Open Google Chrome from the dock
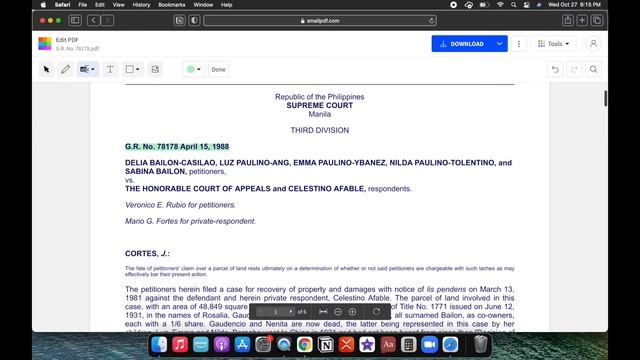The image size is (640, 360). coord(304,344)
